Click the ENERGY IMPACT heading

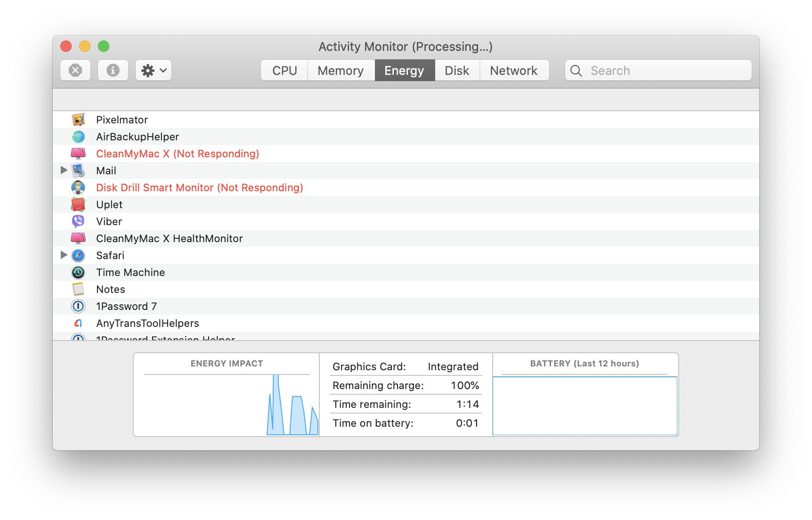click(227, 364)
